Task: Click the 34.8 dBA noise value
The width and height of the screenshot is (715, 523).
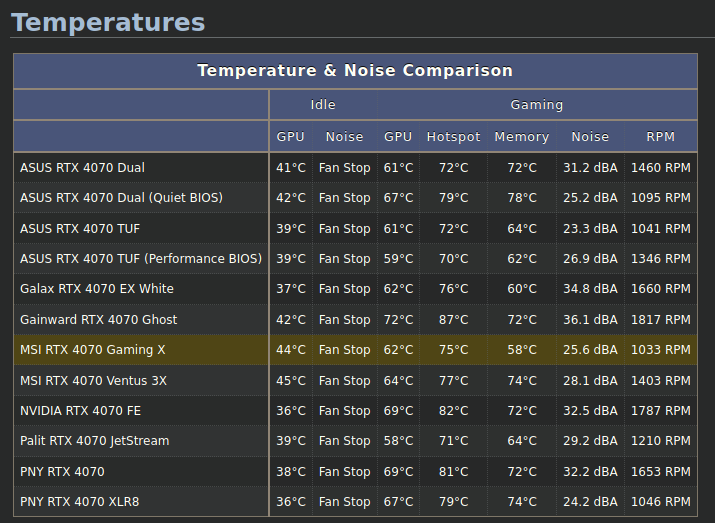Action: (x=590, y=289)
